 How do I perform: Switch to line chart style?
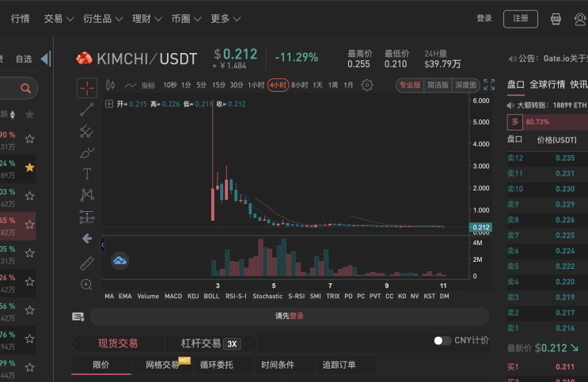click(130, 85)
